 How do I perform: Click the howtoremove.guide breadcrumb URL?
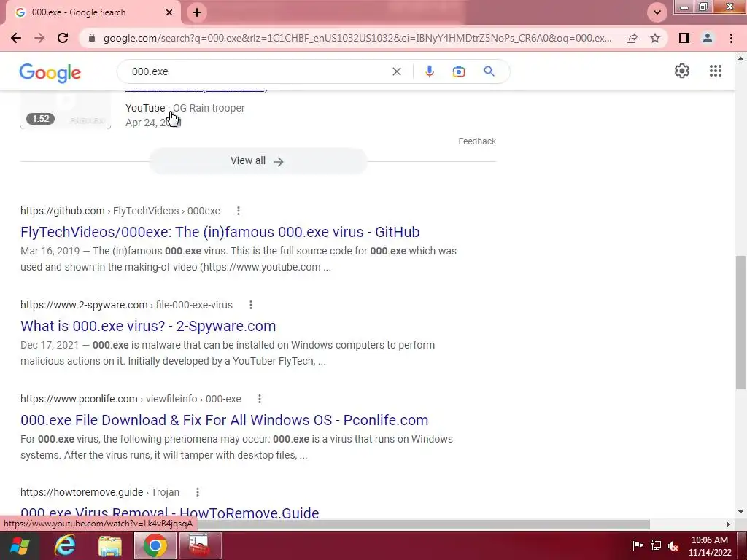100,492
